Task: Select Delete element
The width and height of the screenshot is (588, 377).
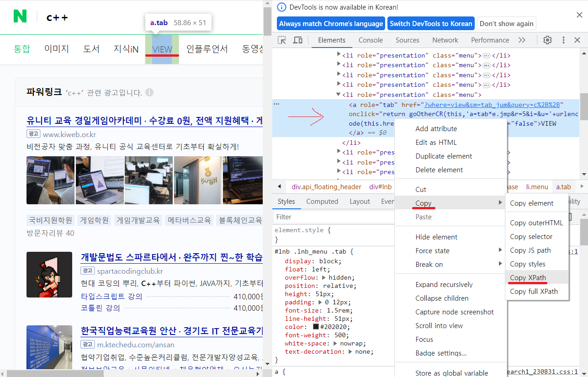Action: 450,170
